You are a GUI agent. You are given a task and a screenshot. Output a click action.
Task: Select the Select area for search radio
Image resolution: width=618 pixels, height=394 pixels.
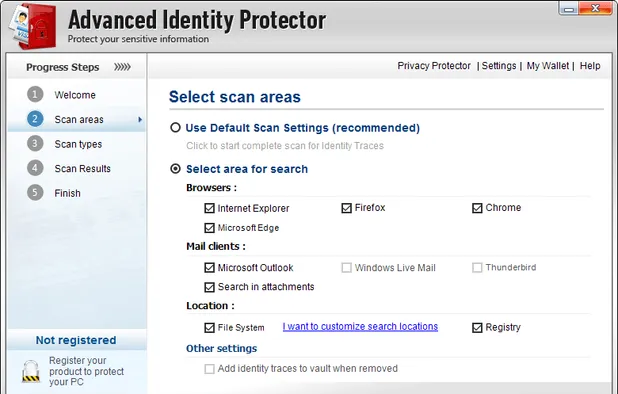[175, 169]
